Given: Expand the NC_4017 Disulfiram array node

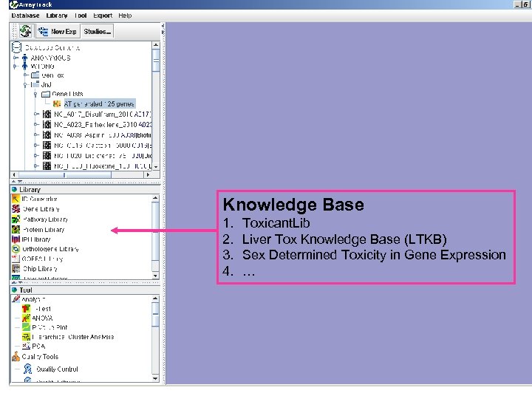Looking at the screenshot, I should pyautogui.click(x=36, y=115).
